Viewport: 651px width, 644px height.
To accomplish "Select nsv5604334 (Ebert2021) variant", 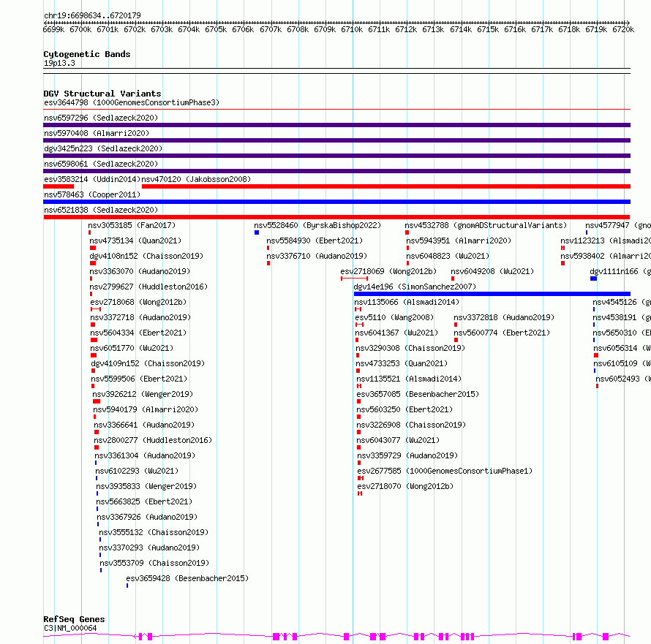I will [x=138, y=333].
